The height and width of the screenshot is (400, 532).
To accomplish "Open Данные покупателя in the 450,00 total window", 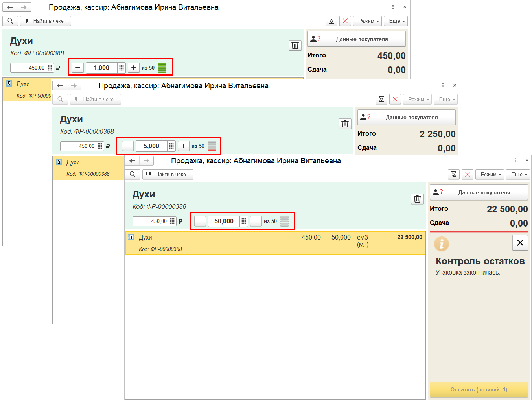I will tap(357, 39).
